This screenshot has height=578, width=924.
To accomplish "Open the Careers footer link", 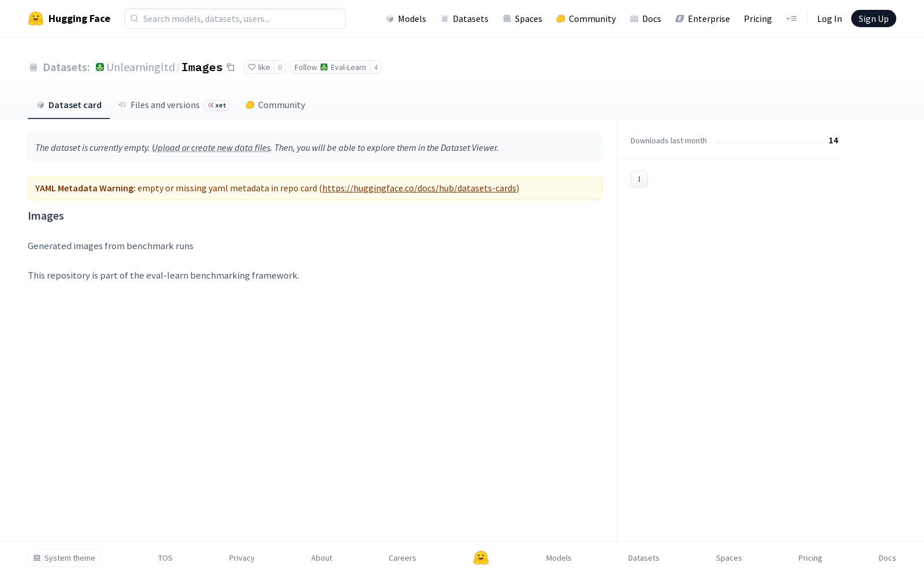I will (403, 558).
